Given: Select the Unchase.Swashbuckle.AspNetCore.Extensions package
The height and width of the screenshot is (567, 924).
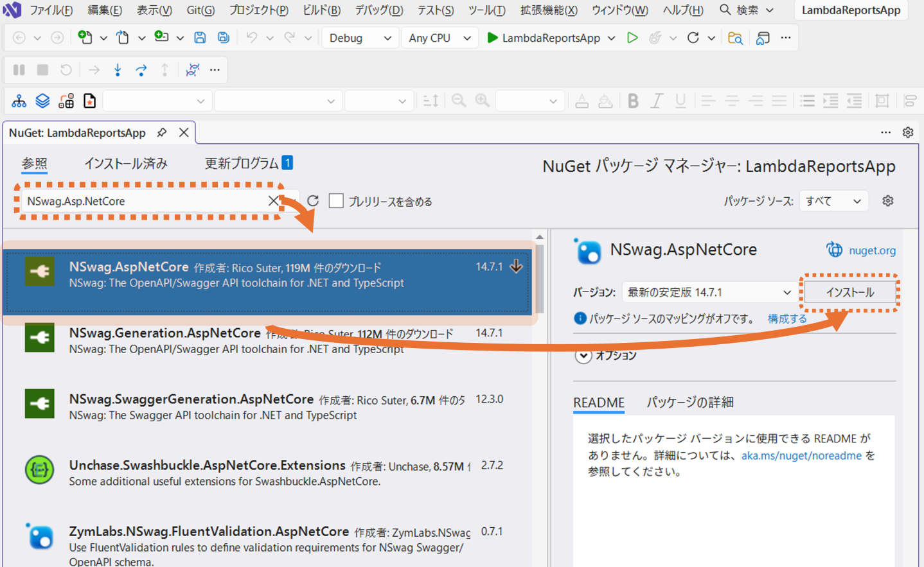Looking at the screenshot, I should [x=267, y=473].
